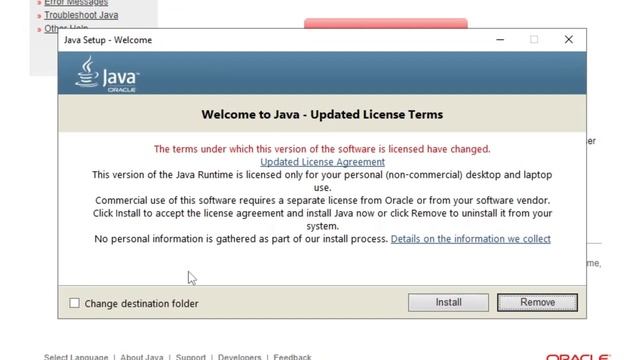Click Select Language footer link
Viewport: 640px width, 360px height.
point(76,357)
